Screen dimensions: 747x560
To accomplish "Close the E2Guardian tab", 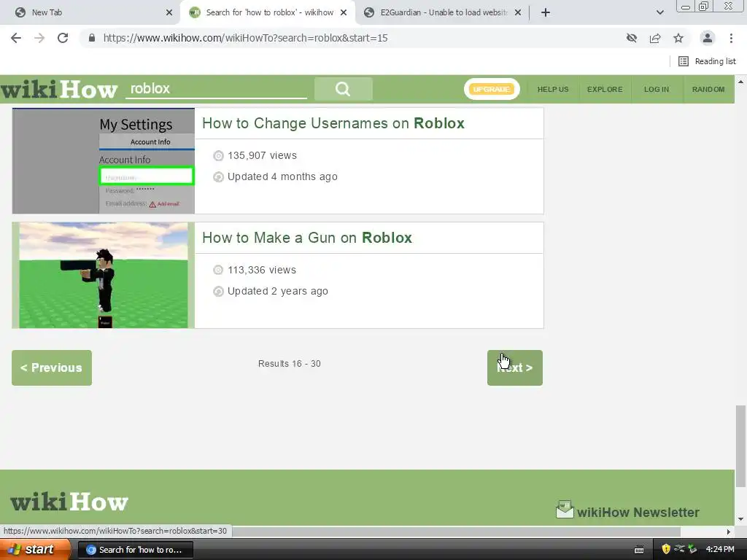I will tap(518, 12).
